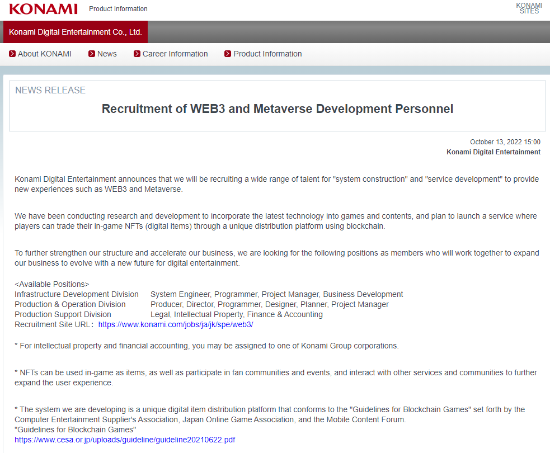Open the konami.com web3 recruitment site URL
This screenshot has width=550, height=453.
pyautogui.click(x=176, y=325)
